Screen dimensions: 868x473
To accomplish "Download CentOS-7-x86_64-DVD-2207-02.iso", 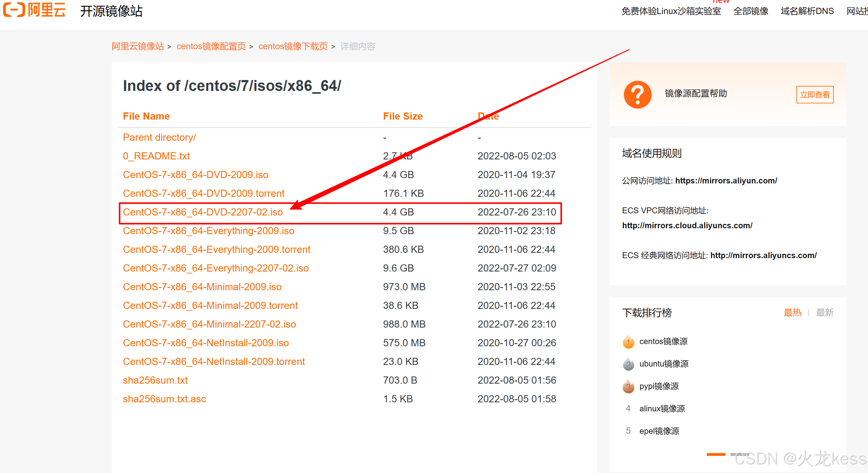I will click(203, 212).
